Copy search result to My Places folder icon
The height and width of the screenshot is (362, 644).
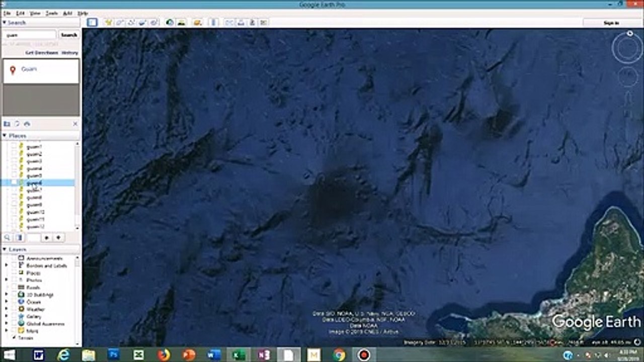(7, 124)
